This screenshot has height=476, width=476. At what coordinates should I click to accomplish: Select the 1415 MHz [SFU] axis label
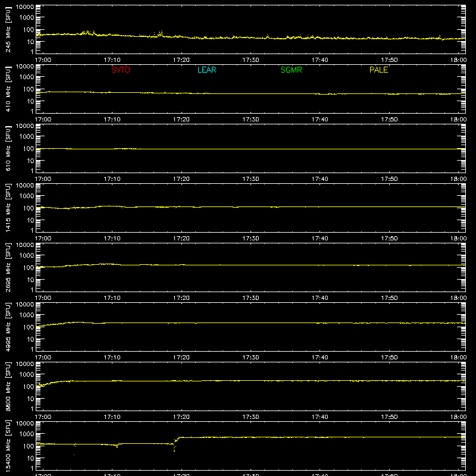tap(8, 208)
